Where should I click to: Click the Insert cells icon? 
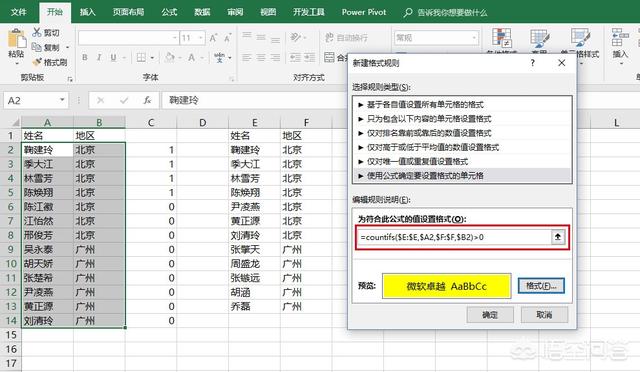tap(620, 37)
